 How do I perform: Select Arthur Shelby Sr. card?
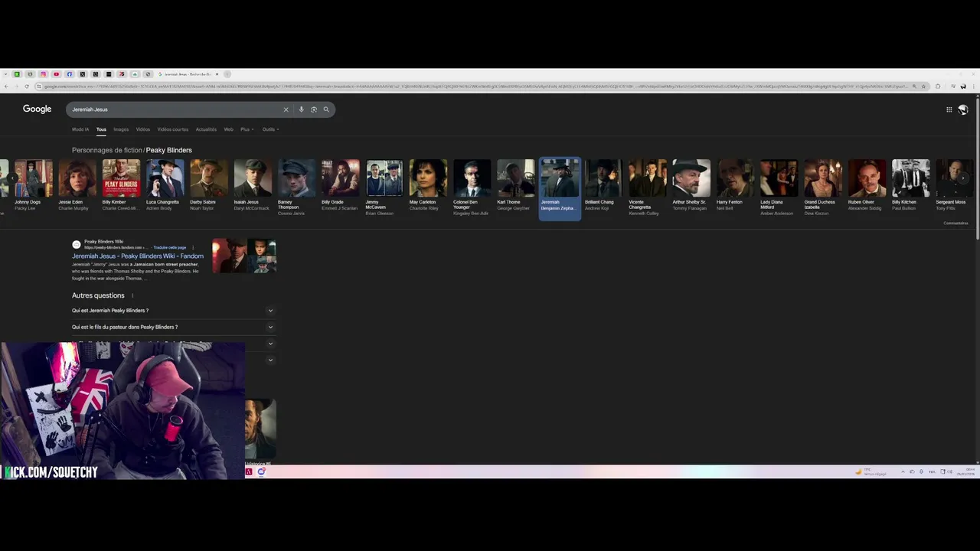point(691,187)
